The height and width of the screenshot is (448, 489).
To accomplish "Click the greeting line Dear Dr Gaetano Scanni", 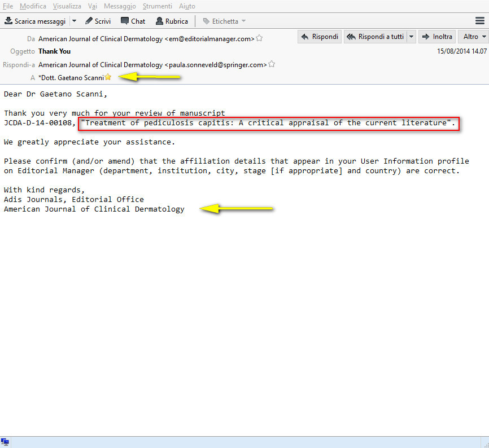I will coord(55,94).
